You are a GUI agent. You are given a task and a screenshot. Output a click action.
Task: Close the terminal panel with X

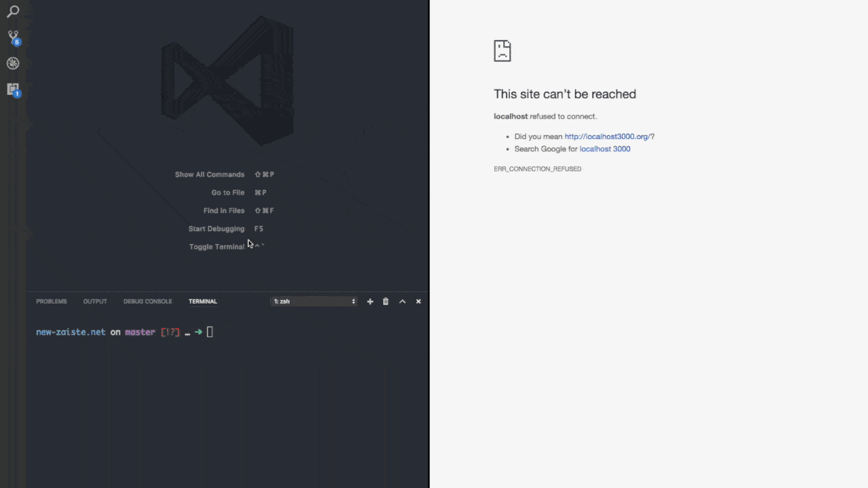click(418, 302)
